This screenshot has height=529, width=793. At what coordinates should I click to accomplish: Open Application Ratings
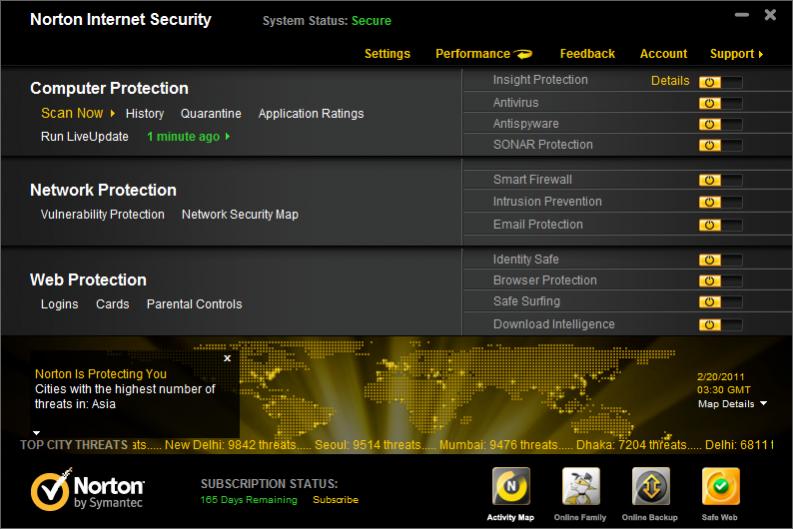[311, 113]
